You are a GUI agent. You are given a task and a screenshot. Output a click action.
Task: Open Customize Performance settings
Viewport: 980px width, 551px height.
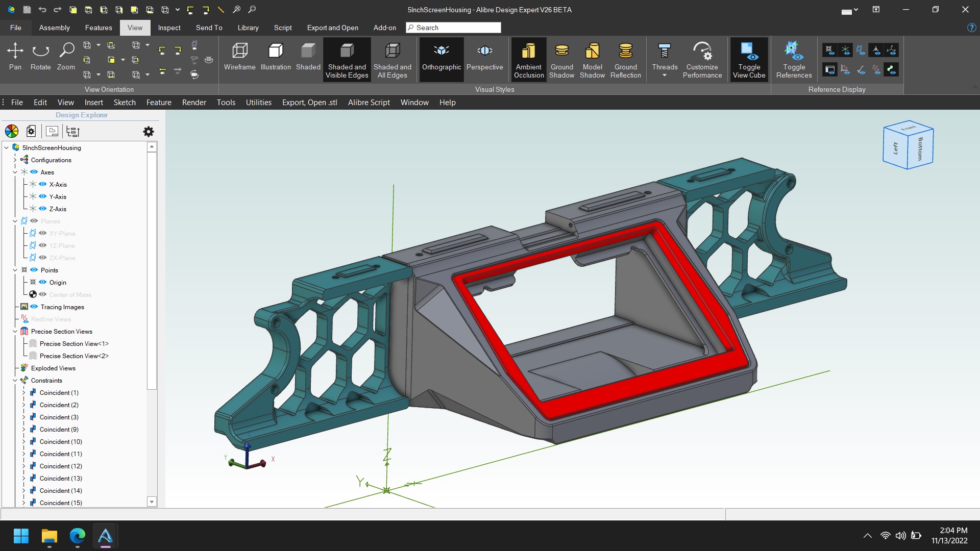(702, 60)
